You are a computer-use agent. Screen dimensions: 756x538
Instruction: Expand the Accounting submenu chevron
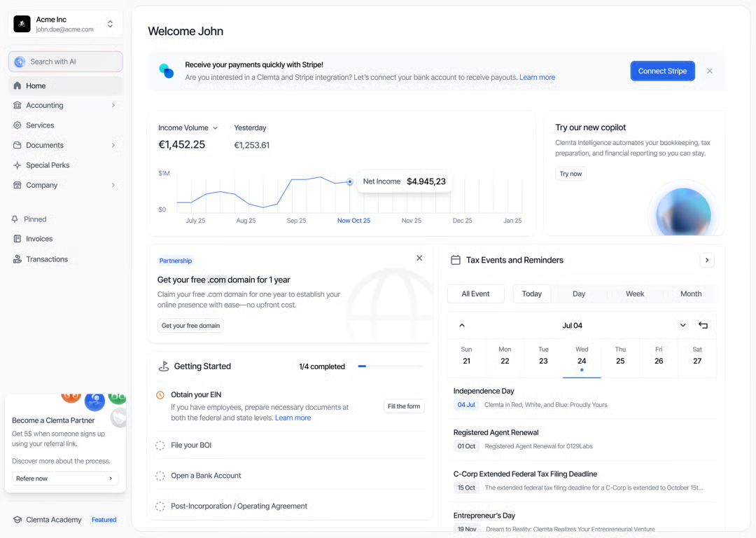point(113,105)
